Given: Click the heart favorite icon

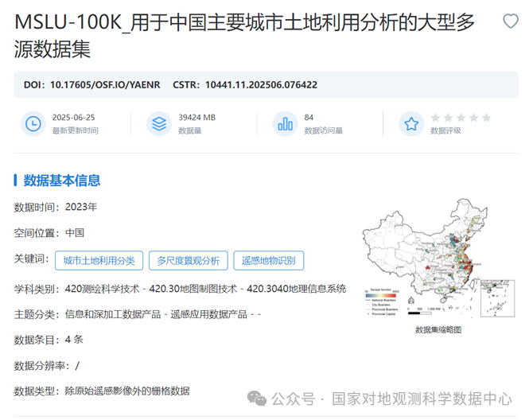Looking at the screenshot, I should tap(510, 21).
